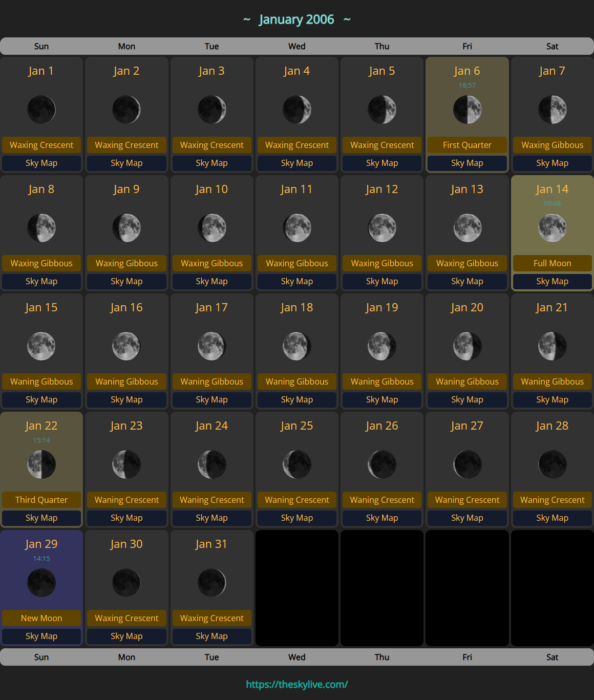The height and width of the screenshot is (700, 594).
Task: Click the Waning Gibbous label on Jan 17
Action: point(211,381)
